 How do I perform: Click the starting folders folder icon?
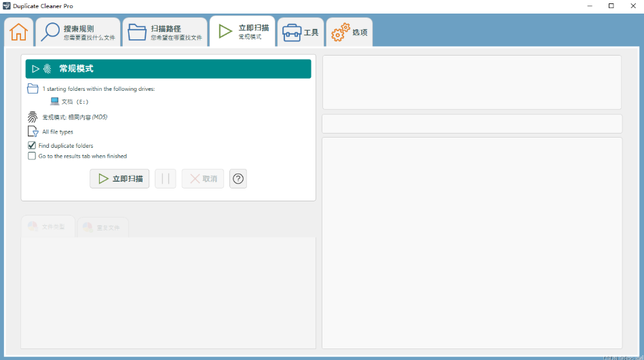tap(33, 89)
